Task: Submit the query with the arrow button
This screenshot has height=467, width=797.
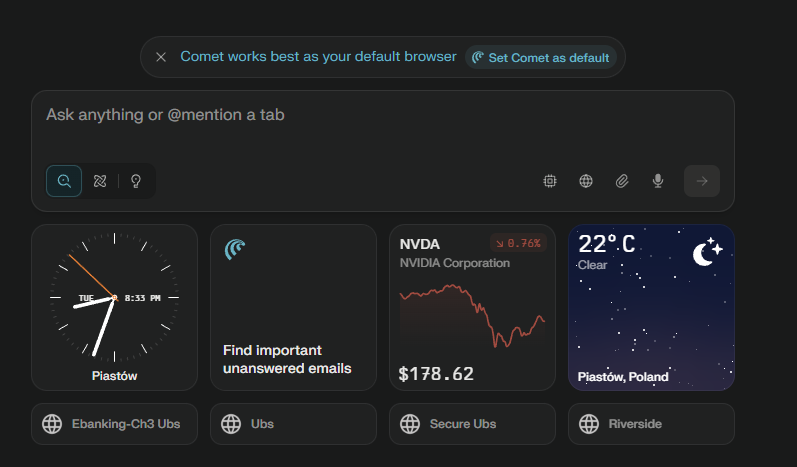Action: tap(701, 181)
